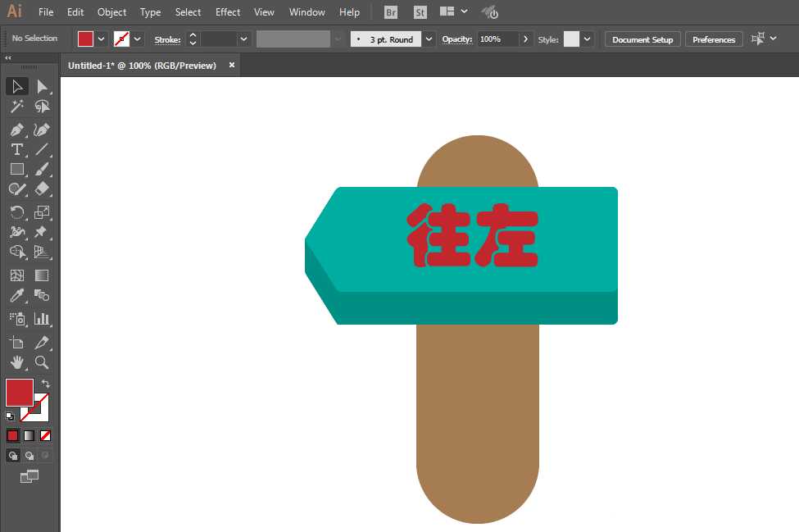
Task: Select the Pen tool
Action: pyautogui.click(x=17, y=130)
